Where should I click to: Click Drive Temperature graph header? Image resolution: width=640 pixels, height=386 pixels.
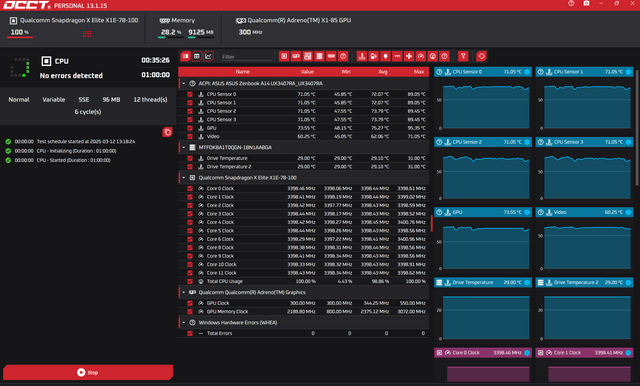tap(483, 282)
